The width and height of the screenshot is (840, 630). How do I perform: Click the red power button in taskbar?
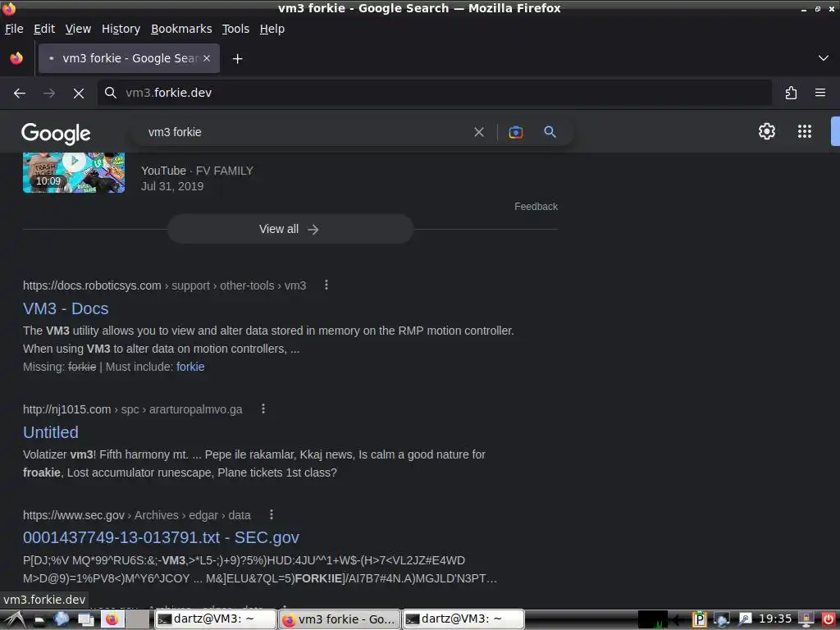point(829,620)
